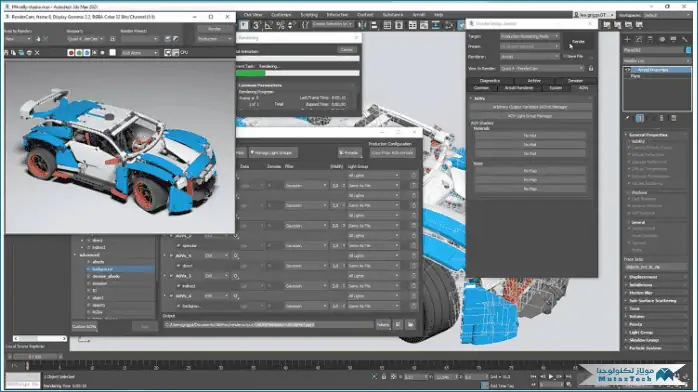This screenshot has height=392, width=698.
Task: Clear the rendered frame with X icon
Action: (37, 53)
